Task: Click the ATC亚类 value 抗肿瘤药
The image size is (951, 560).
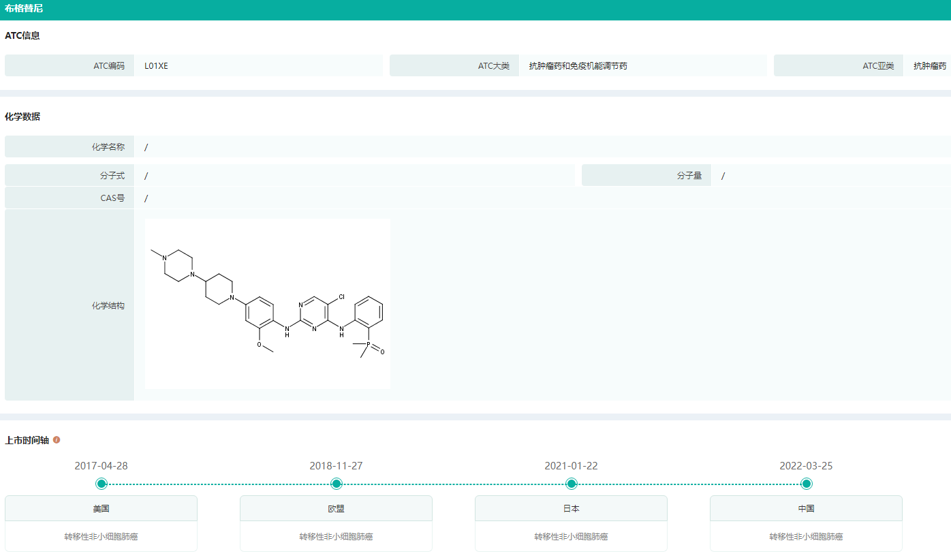Action: [930, 66]
